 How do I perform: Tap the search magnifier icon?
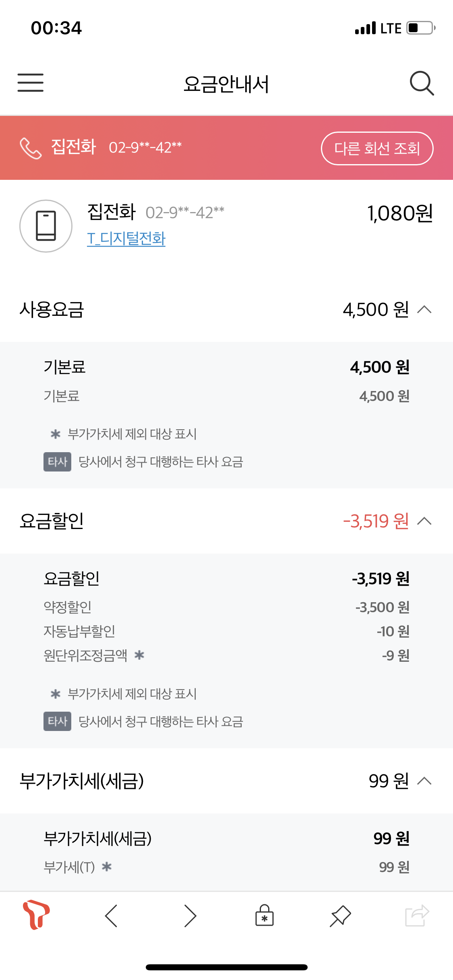tap(422, 83)
